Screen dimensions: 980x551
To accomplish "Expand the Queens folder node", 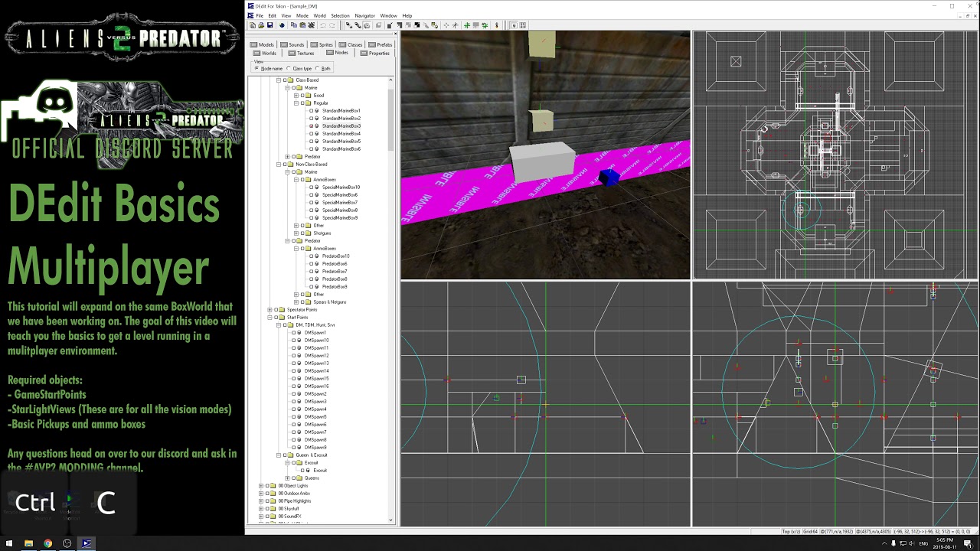I will pyautogui.click(x=287, y=478).
